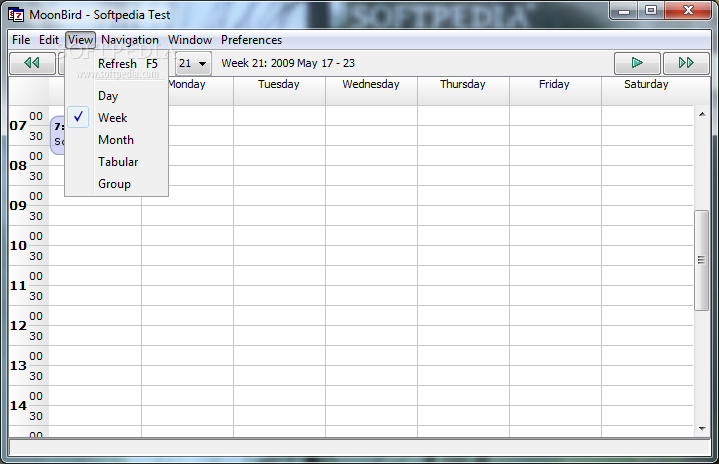
Task: Click the vertical scrollbar down arrow
Action: (x=702, y=429)
